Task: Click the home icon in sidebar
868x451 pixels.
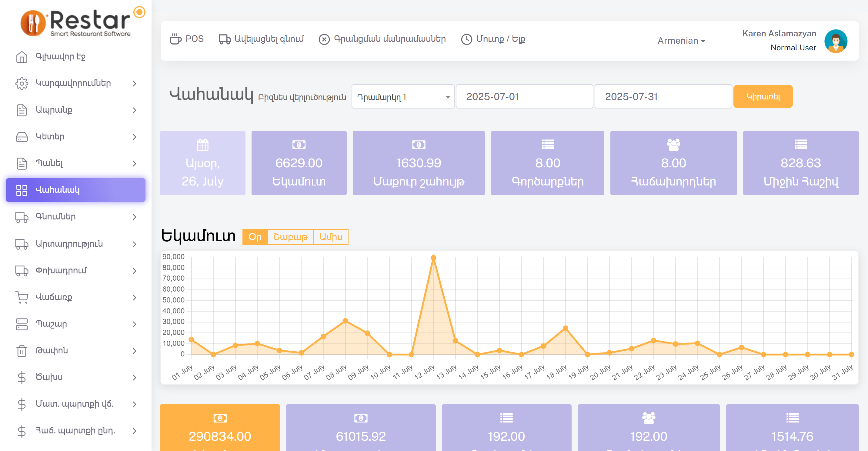Action: point(22,57)
